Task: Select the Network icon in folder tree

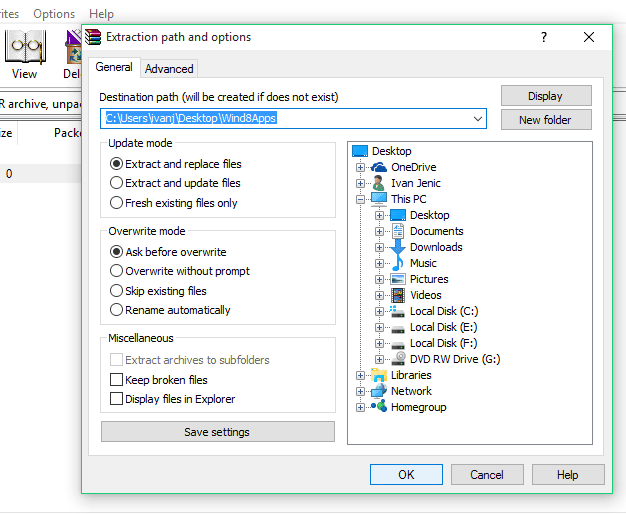Action: (x=378, y=391)
